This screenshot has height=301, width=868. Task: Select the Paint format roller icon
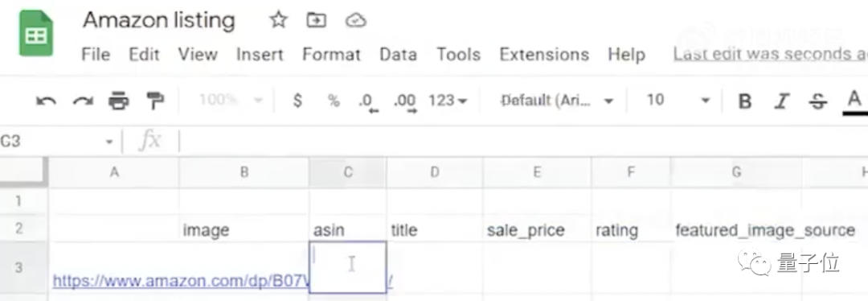pyautogui.click(x=155, y=101)
